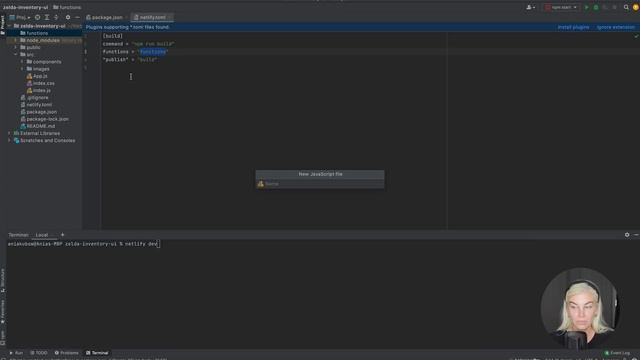
Task: Click the green inspection checkmark in editor
Action: point(636,36)
